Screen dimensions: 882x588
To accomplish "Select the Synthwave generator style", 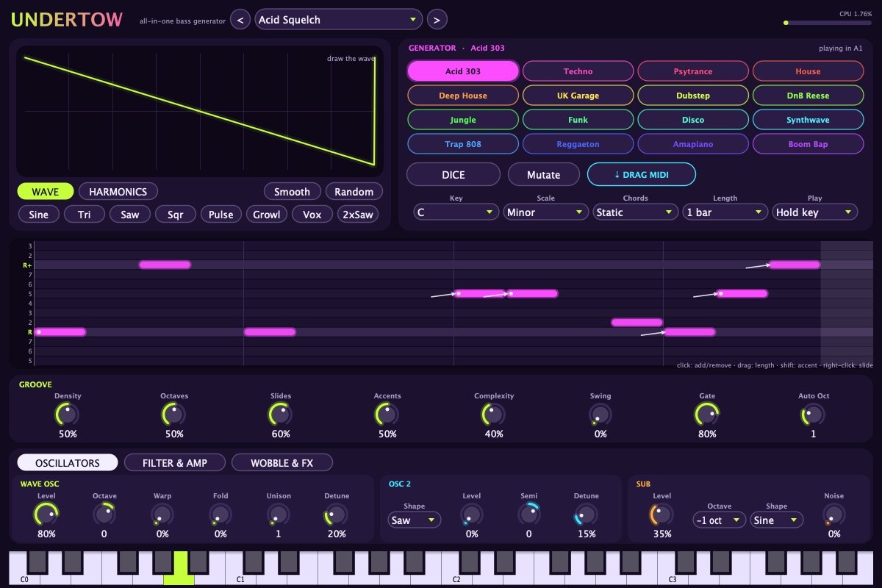I will tap(808, 120).
